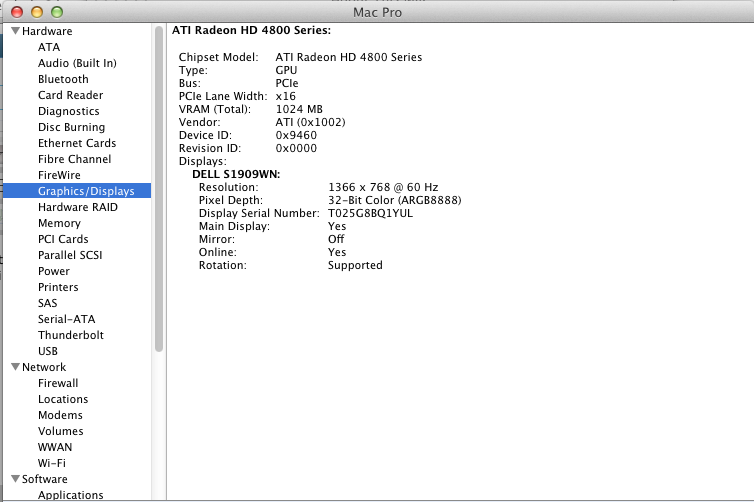Open Firewall under Network
The image size is (754, 502).
click(x=58, y=383)
